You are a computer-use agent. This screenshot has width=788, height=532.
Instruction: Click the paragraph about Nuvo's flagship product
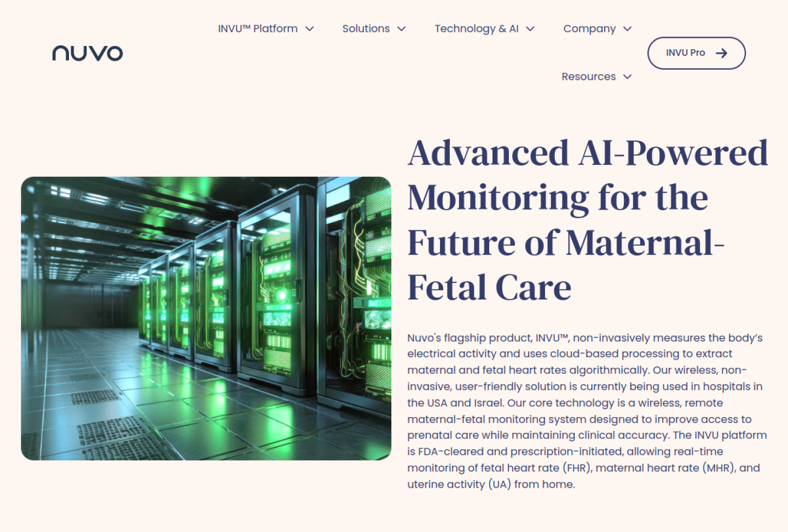point(587,410)
